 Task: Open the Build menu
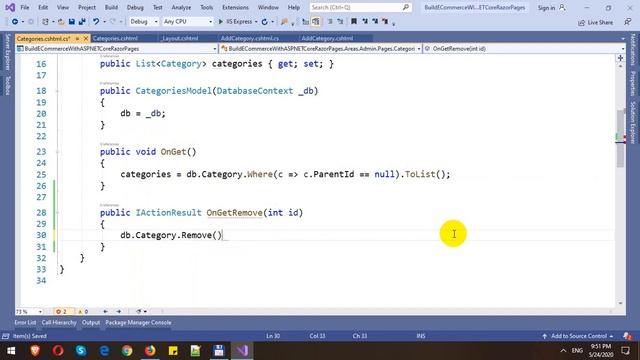coord(111,7)
